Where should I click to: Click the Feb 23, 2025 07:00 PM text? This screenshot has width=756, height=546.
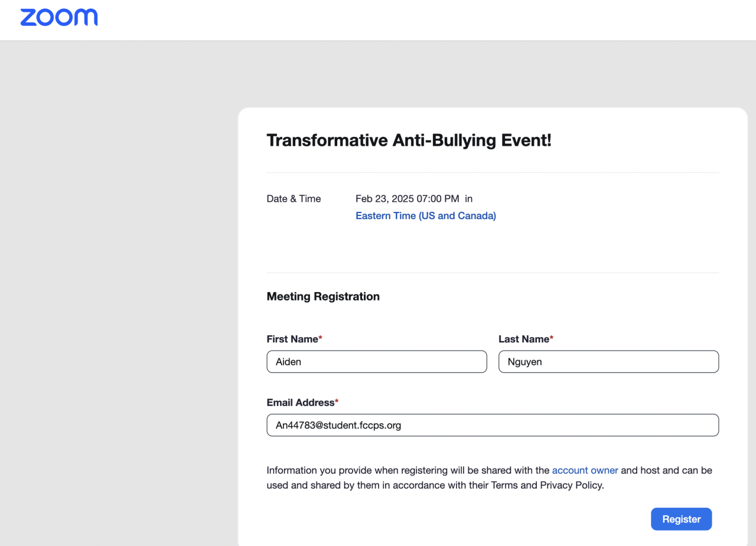pyautogui.click(x=407, y=199)
